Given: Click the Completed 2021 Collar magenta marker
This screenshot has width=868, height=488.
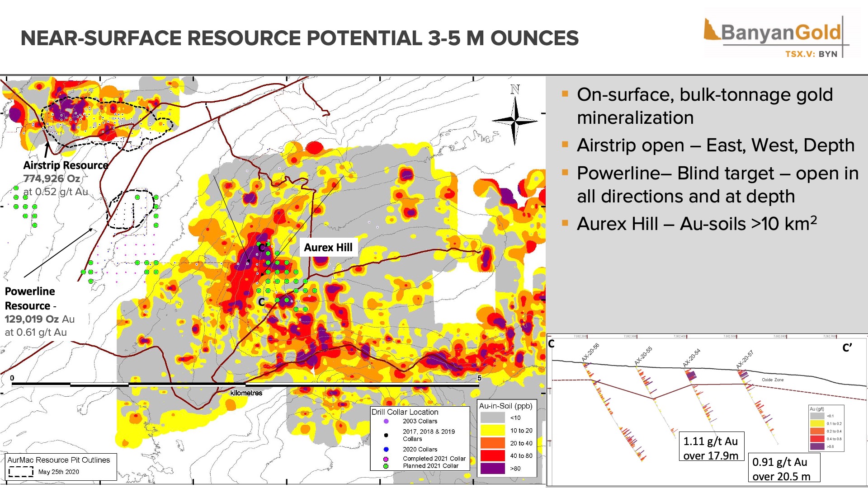Looking at the screenshot, I should (386, 459).
